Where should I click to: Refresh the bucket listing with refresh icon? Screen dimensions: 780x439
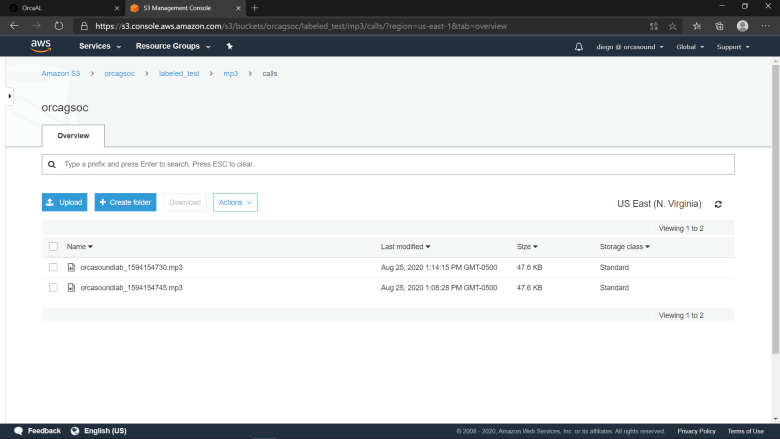(718, 204)
